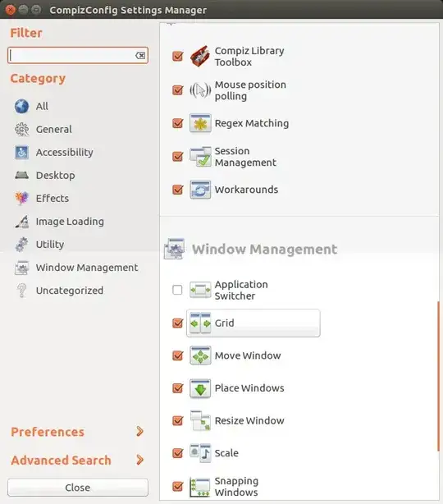Select the All category label

point(42,107)
